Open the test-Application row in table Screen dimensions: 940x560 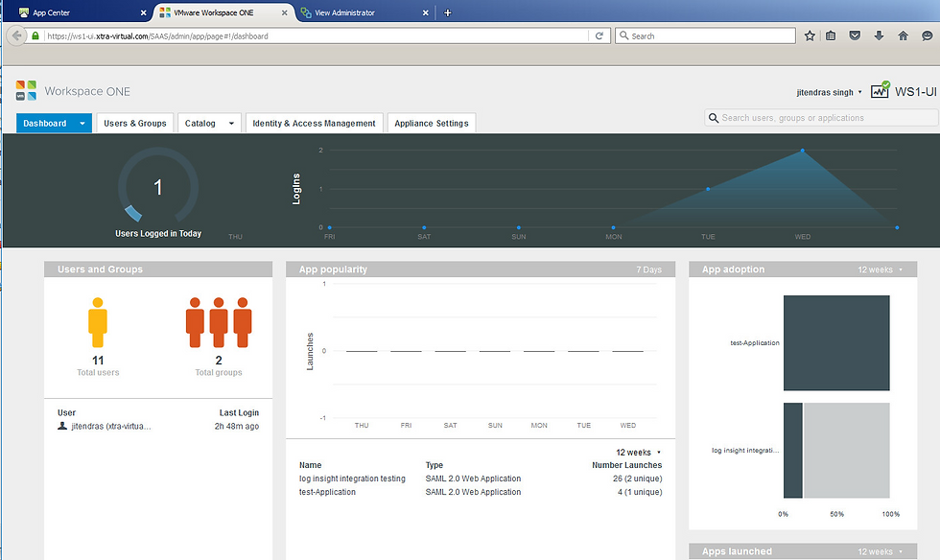click(481, 492)
